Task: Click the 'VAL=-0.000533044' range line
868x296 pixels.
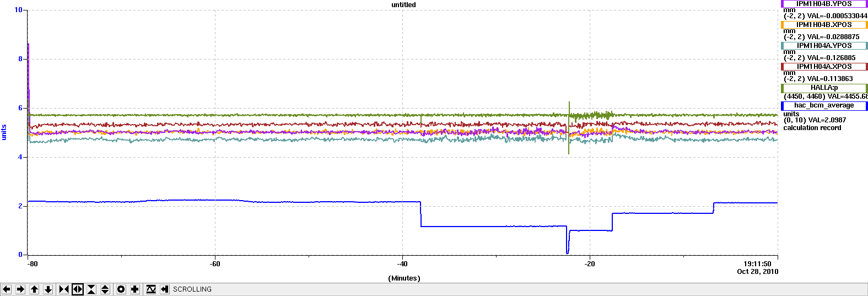Action: coord(826,16)
